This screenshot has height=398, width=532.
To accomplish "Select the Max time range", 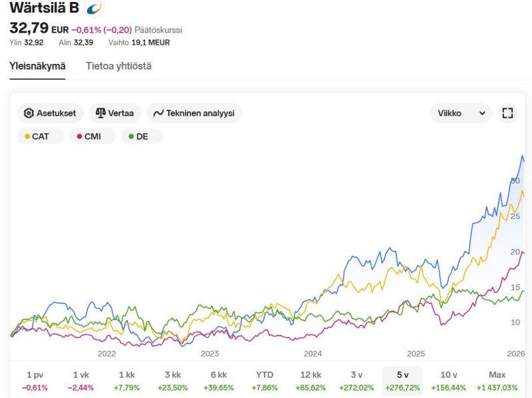I will click(497, 381).
